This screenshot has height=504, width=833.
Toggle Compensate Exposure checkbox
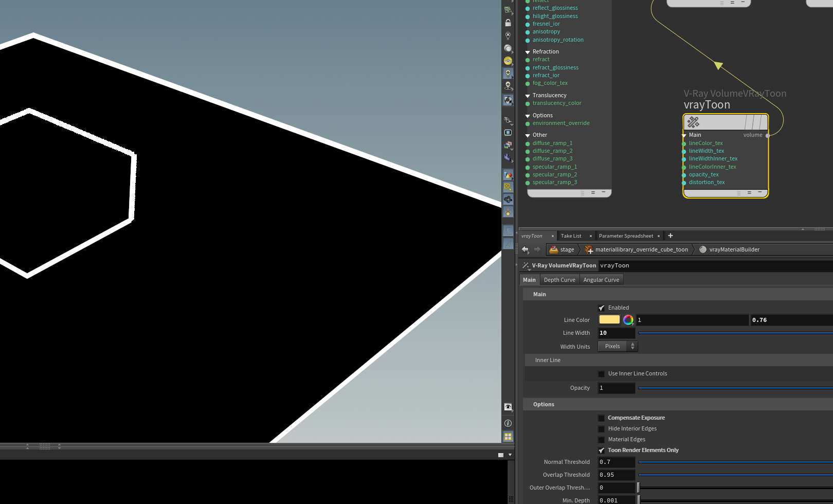602,418
